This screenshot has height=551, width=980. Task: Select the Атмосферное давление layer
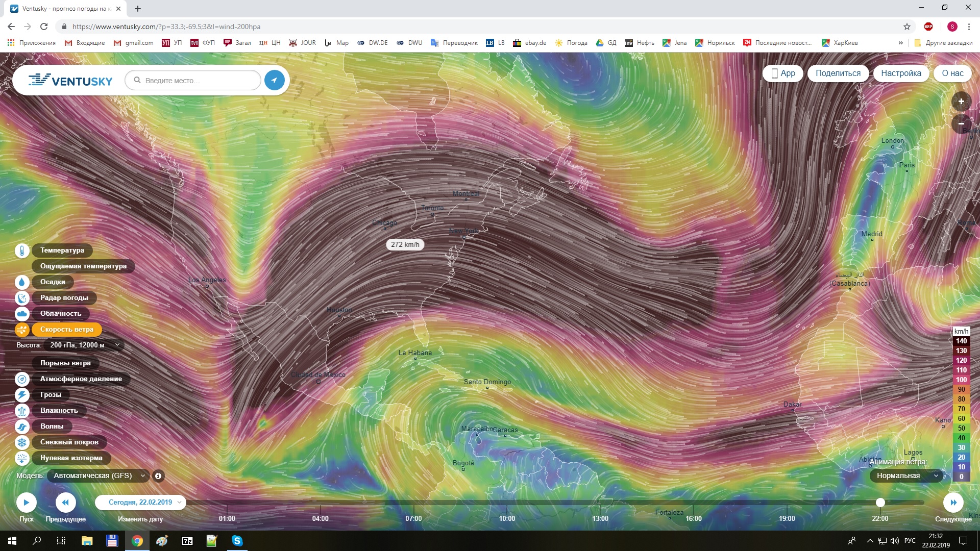81,379
